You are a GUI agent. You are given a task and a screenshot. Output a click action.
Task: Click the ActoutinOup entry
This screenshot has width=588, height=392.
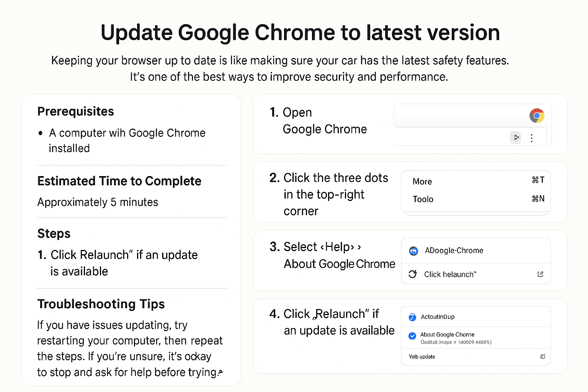click(x=438, y=317)
